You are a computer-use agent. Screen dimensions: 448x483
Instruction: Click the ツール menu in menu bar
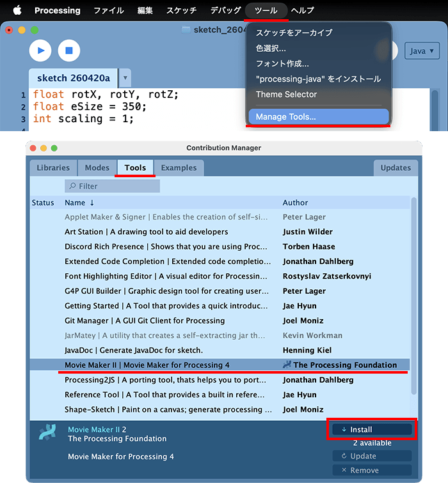266,10
